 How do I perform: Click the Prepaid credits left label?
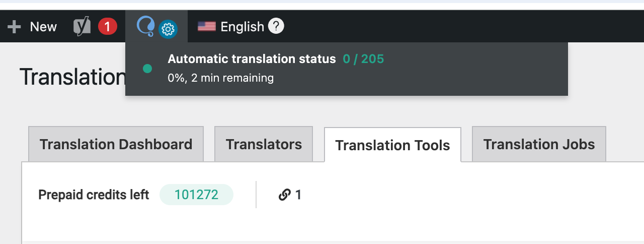pos(94,195)
